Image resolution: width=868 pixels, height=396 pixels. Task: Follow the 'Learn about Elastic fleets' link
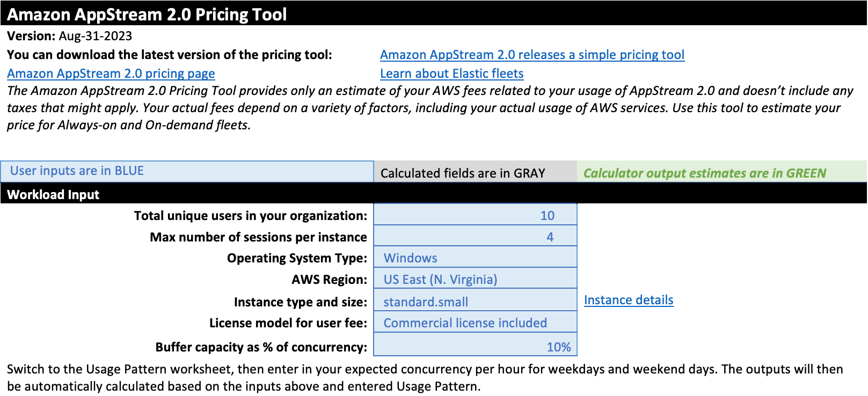click(x=452, y=74)
